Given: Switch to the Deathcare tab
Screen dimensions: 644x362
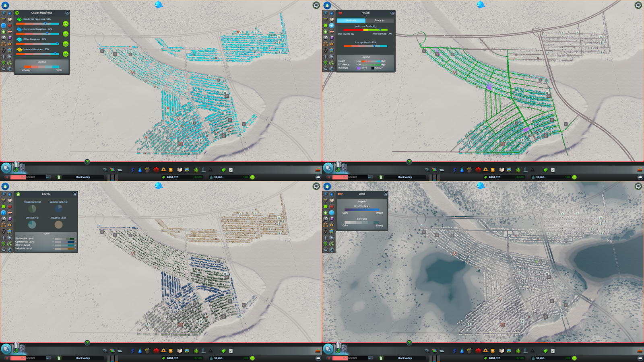Looking at the screenshot, I should coord(380,20).
